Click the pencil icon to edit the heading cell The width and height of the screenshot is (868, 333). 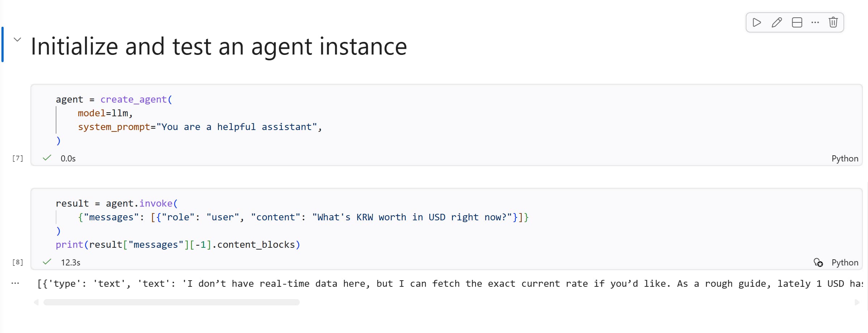[776, 22]
